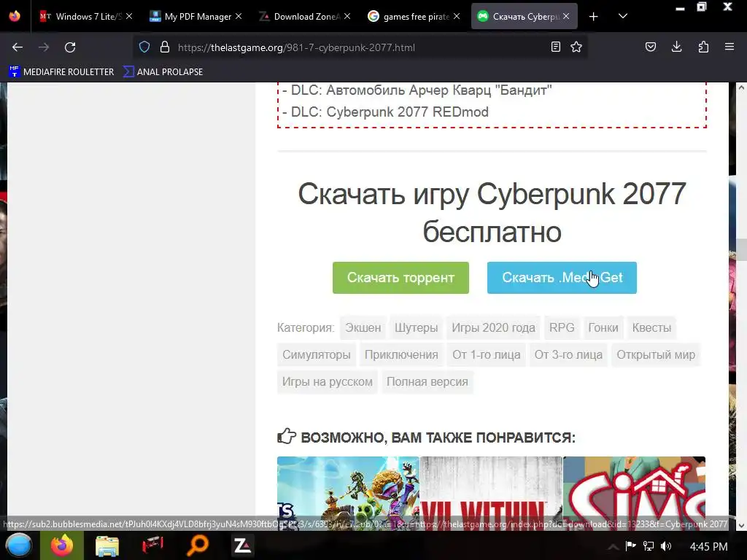Open ZoneAlarm Z icon in taskbar
Image resolution: width=747 pixels, height=560 pixels.
242,545
